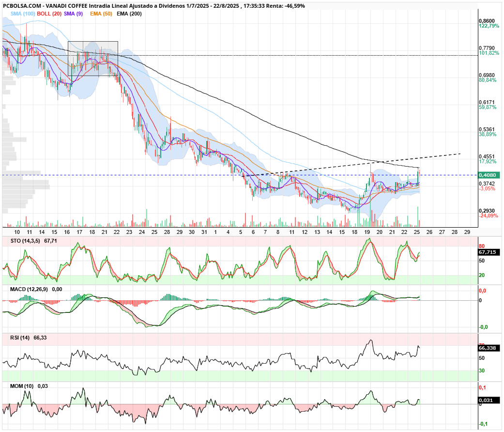Click the date 19 on time axis
This screenshot has height=432, width=504.
pos(367,232)
